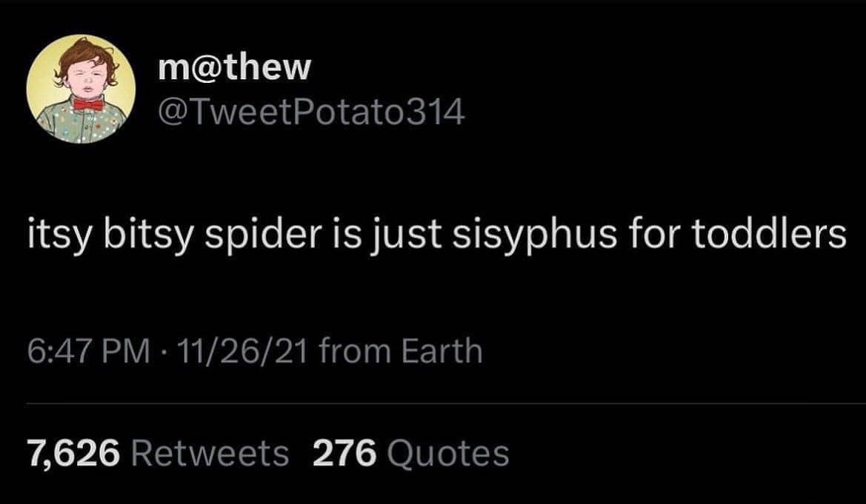866x504 pixels.
Task: Click the 276 quotes count
Action: tap(343, 452)
